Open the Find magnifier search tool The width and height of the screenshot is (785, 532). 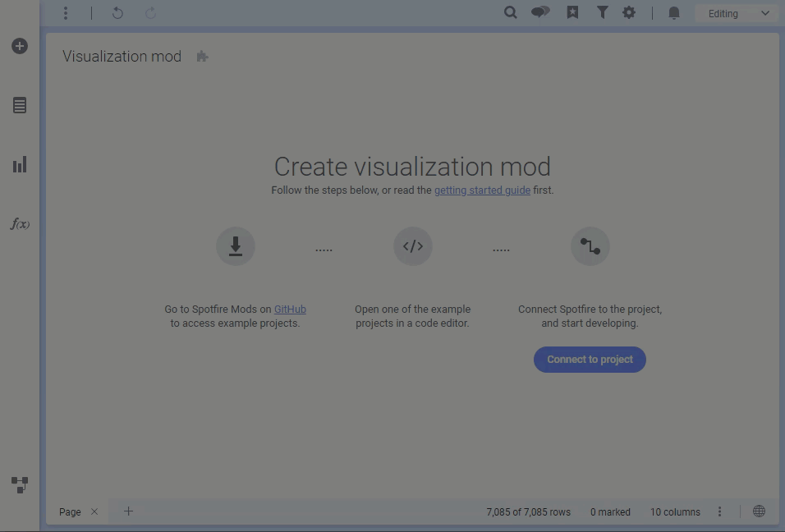tap(510, 12)
